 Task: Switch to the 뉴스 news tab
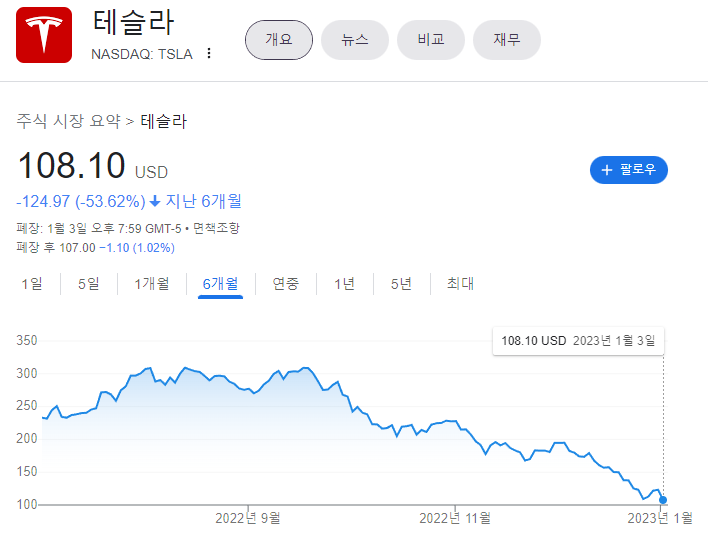(x=355, y=40)
